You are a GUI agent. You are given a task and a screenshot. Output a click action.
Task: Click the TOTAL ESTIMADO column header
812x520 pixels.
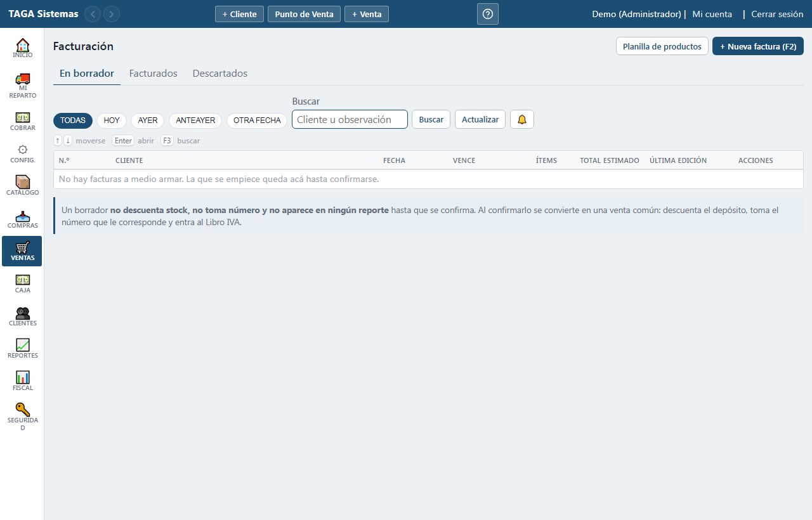point(610,160)
